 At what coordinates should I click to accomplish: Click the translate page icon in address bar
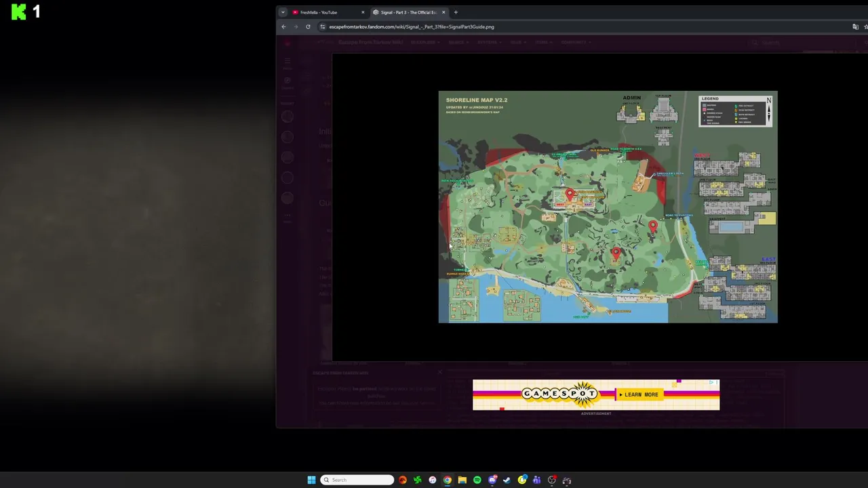(855, 26)
